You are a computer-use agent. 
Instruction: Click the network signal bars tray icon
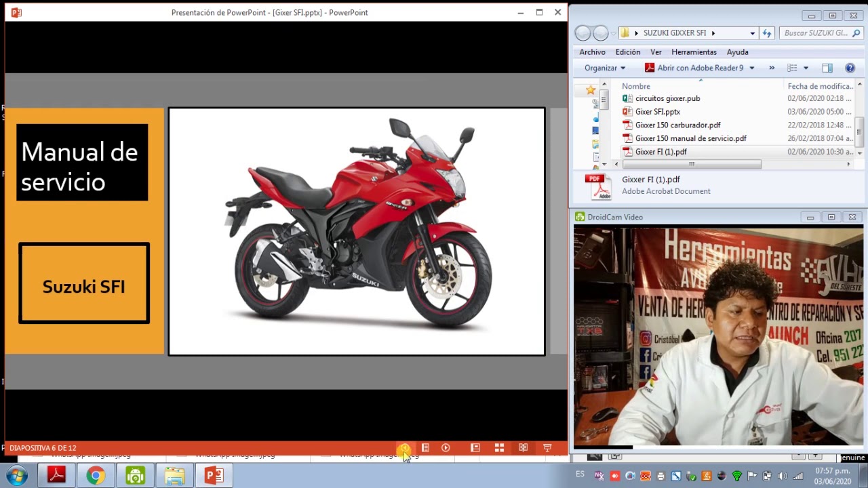coord(798,476)
